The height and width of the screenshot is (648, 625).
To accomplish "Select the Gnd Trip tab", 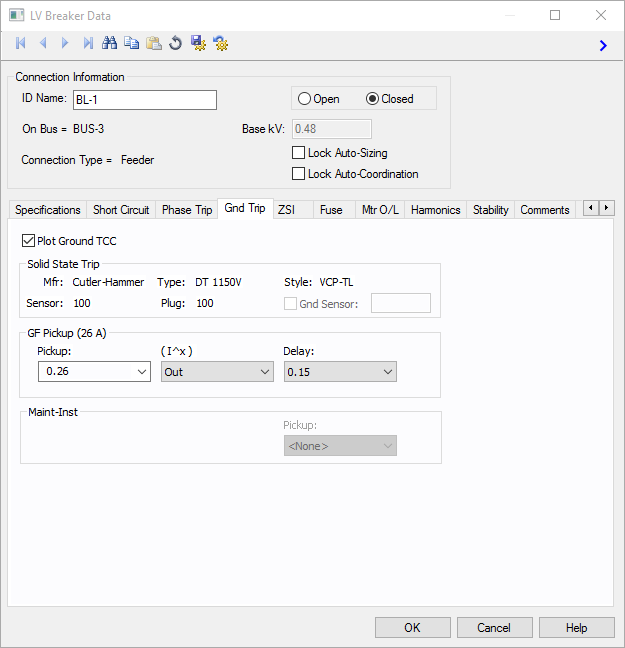I will [x=245, y=208].
